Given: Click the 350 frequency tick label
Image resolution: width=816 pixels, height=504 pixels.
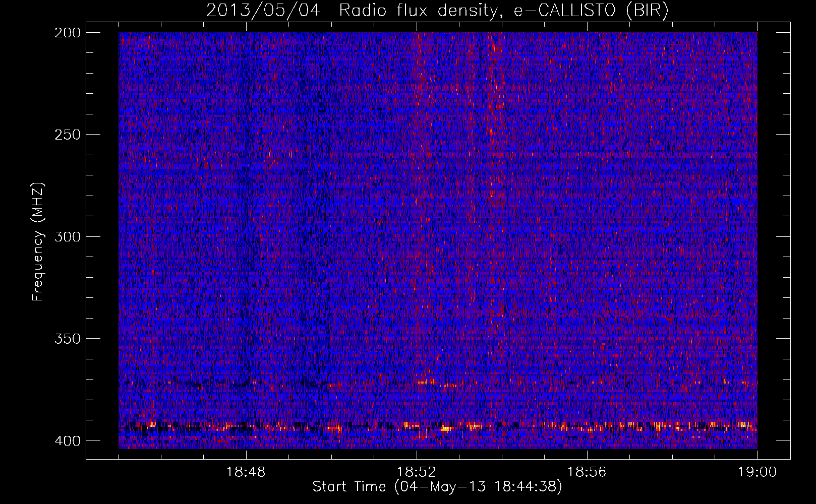Looking at the screenshot, I should [68, 339].
